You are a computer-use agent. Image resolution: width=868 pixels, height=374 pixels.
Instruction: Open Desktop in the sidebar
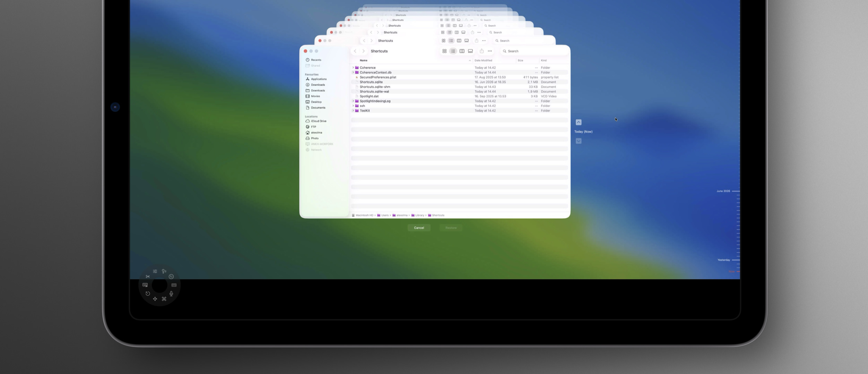[x=313, y=102]
